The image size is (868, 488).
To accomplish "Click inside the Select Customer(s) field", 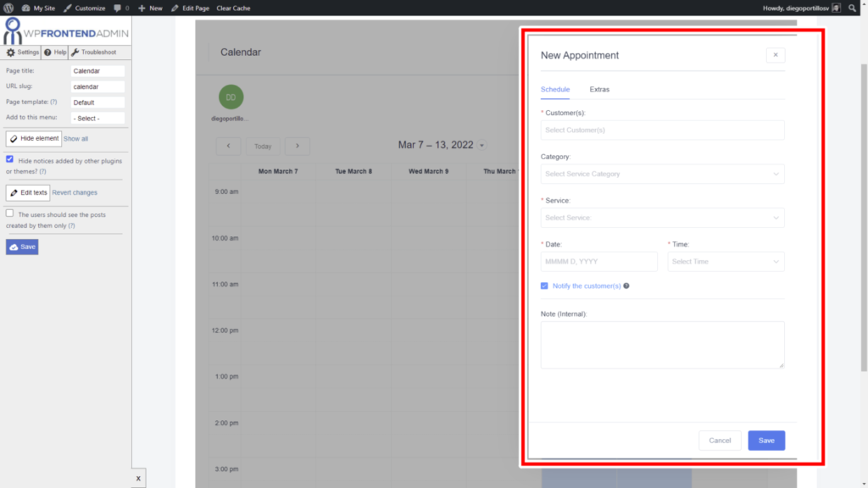I will point(662,130).
